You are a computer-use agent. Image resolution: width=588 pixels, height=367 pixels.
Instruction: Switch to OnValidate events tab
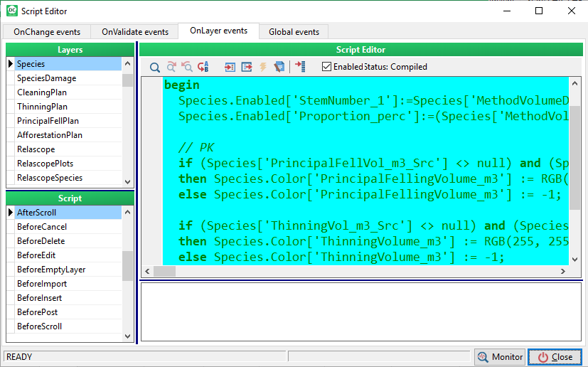pyautogui.click(x=135, y=32)
